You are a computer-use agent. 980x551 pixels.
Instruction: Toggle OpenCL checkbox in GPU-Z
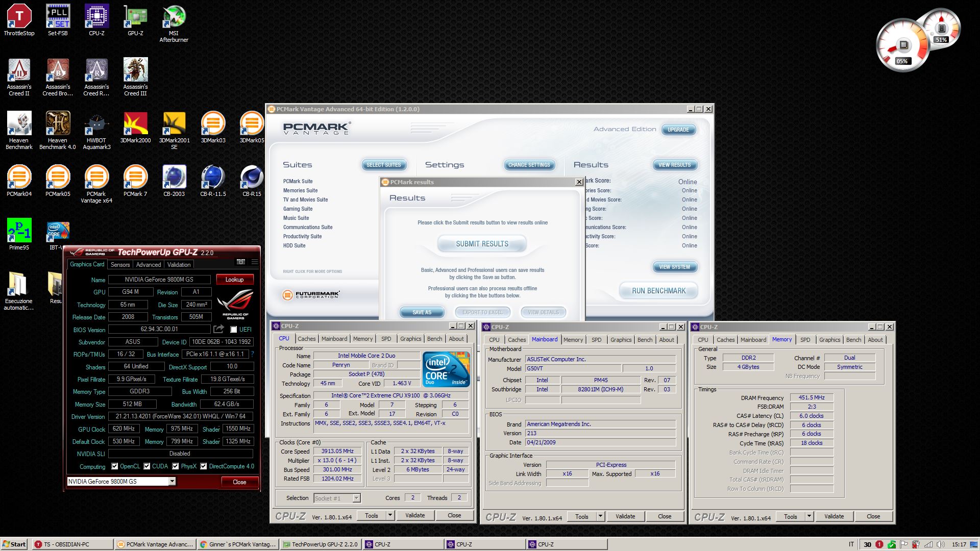pyautogui.click(x=115, y=466)
